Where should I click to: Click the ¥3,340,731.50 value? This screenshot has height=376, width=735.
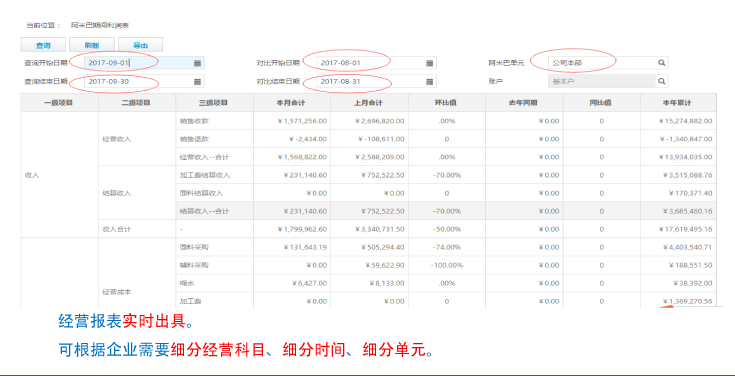point(379,229)
